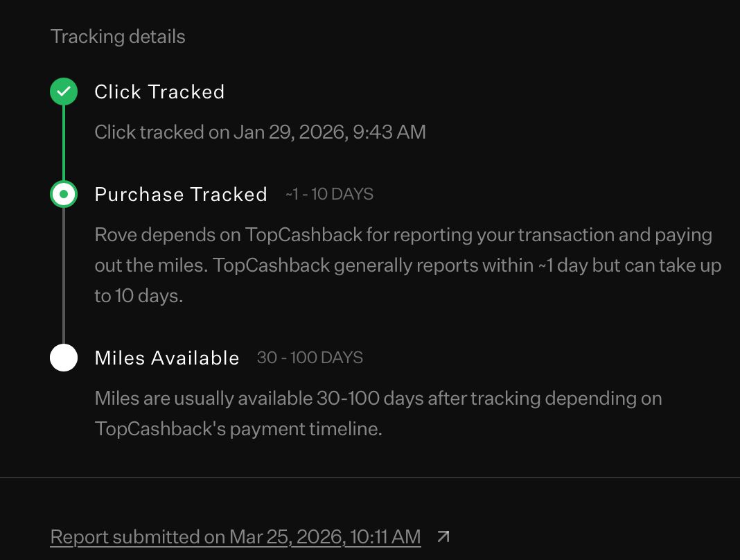Image resolution: width=740 pixels, height=560 pixels.
Task: Click the diagonal arrow beside the report link
Action: point(443,536)
